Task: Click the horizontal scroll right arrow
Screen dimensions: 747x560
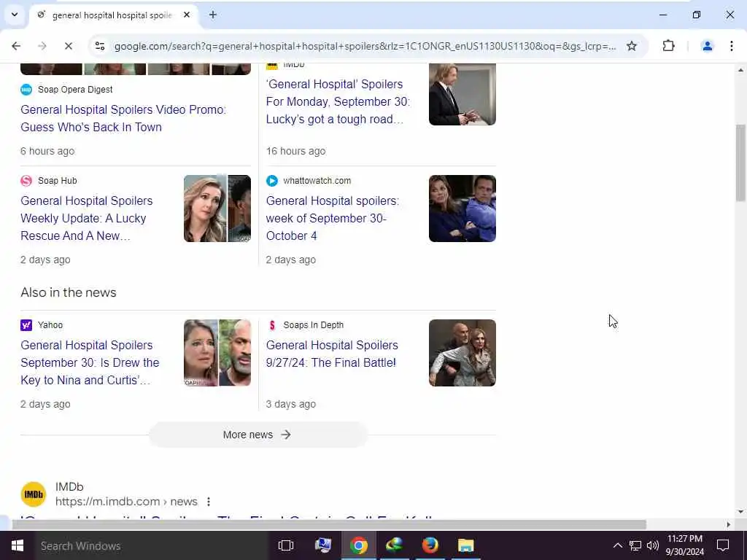Action: [729, 524]
